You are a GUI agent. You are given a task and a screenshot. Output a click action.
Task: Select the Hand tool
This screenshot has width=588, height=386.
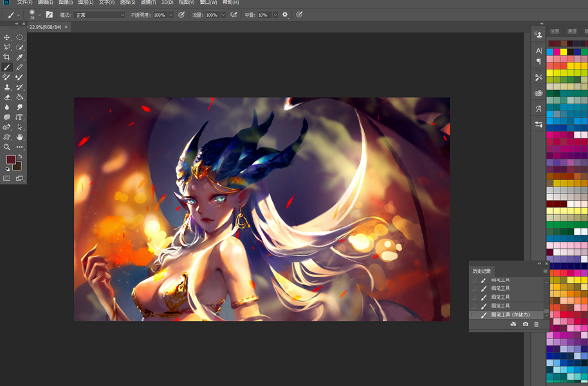(x=19, y=137)
